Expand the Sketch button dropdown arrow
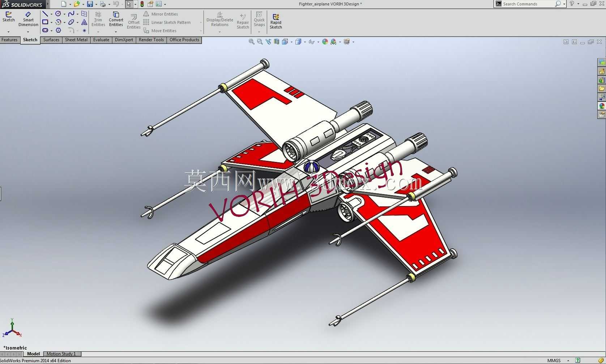606x364 pixels. point(9,32)
